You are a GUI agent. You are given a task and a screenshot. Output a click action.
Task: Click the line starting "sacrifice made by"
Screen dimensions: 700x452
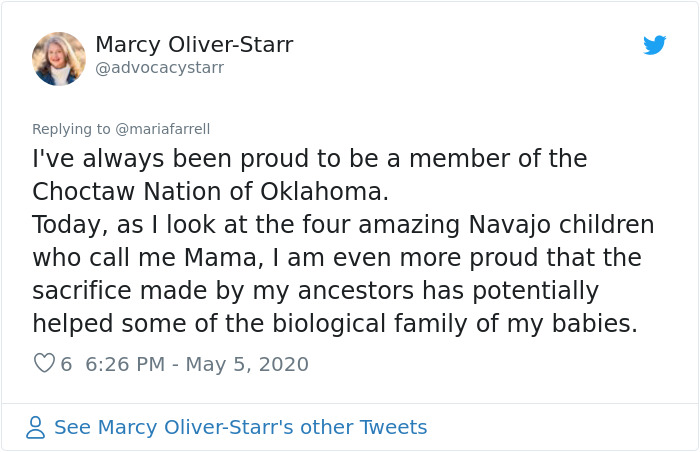click(x=315, y=290)
